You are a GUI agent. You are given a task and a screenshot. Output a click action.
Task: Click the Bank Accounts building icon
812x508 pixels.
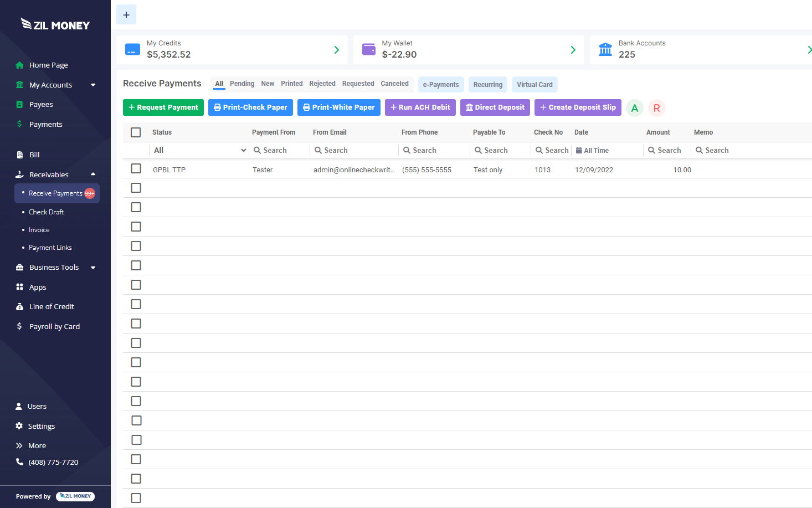point(605,49)
